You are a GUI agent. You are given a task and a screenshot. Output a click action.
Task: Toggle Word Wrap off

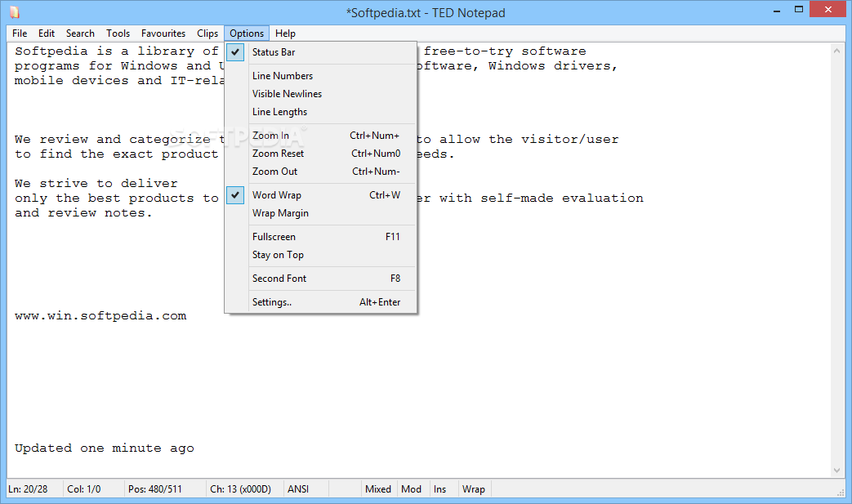point(320,195)
